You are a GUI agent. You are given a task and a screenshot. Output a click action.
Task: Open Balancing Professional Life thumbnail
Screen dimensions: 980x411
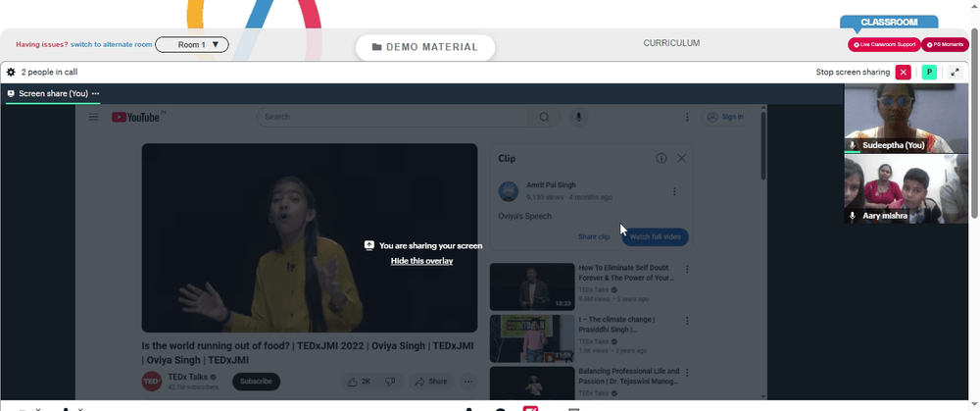(532, 383)
